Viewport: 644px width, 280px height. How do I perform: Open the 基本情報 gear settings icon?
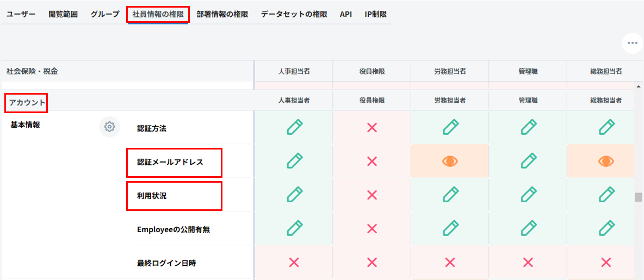coord(109,127)
